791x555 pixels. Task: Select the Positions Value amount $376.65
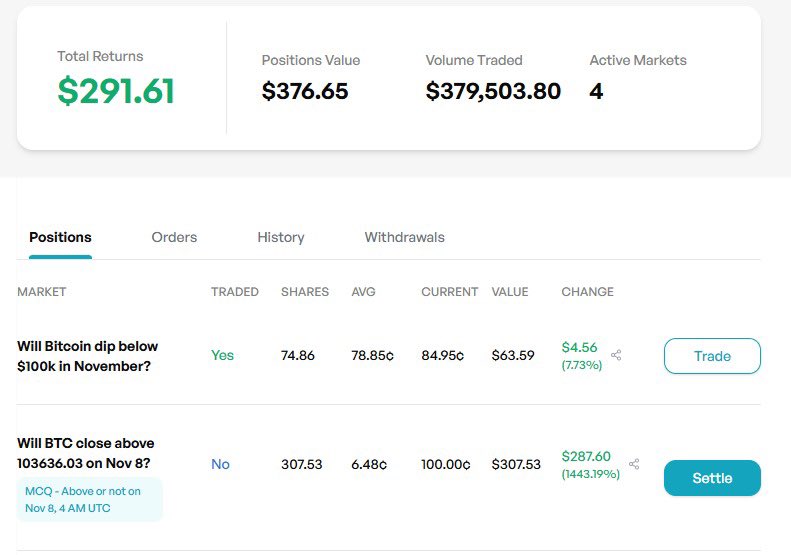coord(305,91)
